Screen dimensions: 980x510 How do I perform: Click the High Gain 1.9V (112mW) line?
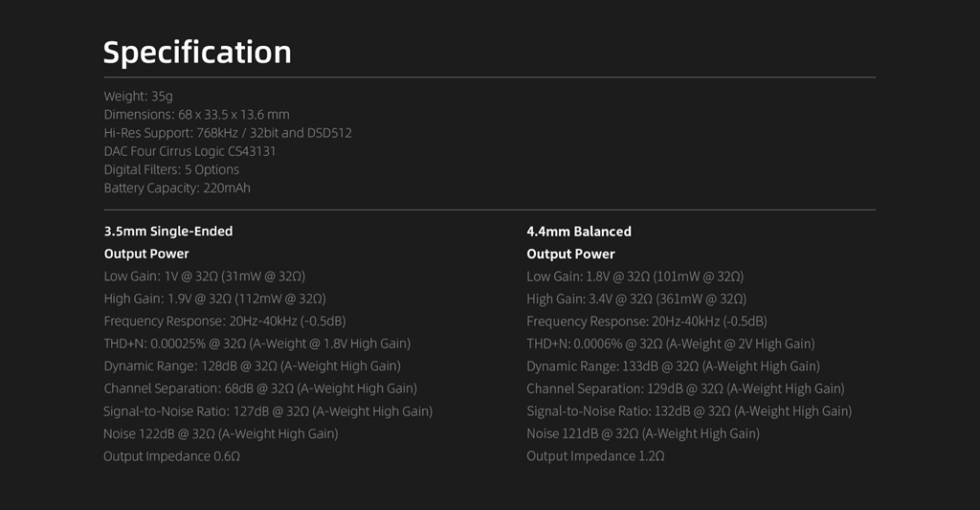pos(214,299)
